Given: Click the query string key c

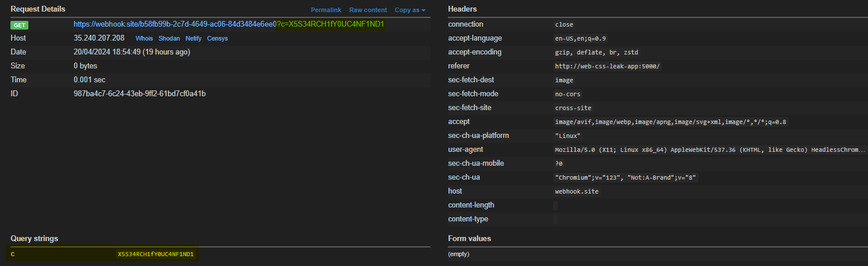Looking at the screenshot, I should click(x=13, y=254).
